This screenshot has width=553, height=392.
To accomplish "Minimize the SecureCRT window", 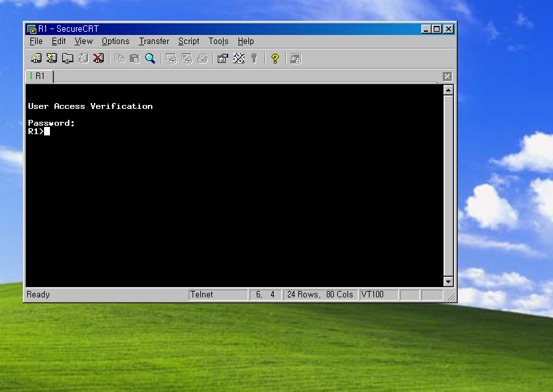I will coord(426,29).
